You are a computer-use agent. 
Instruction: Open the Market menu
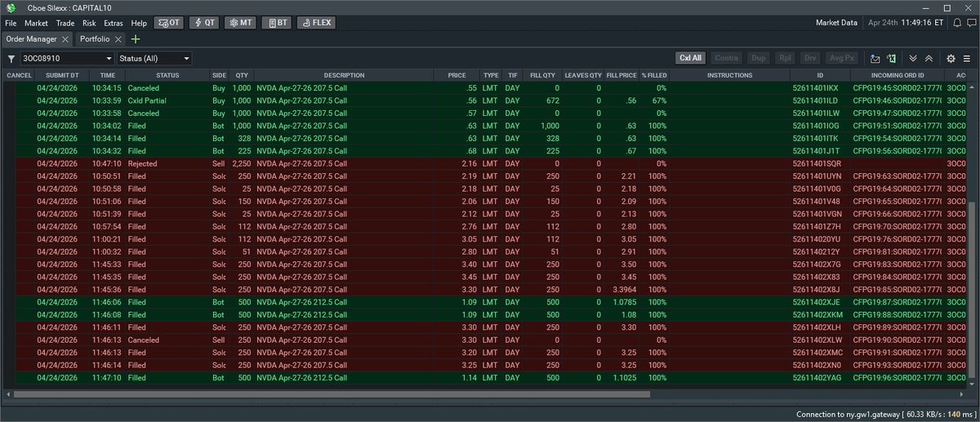pyautogui.click(x=36, y=23)
